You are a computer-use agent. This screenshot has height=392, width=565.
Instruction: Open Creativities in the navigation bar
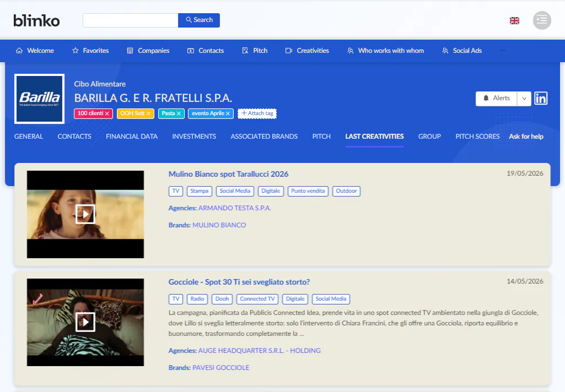click(307, 51)
